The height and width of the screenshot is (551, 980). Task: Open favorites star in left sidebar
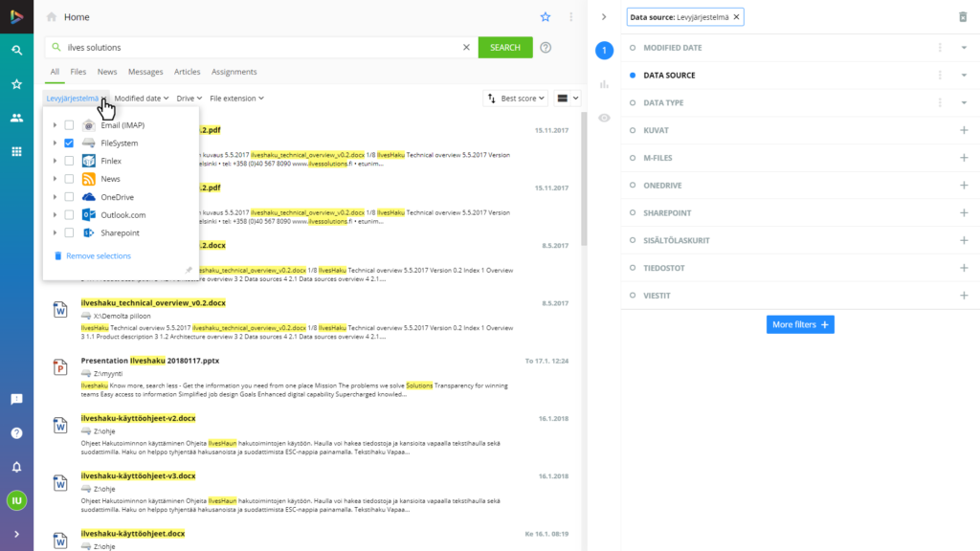(x=17, y=84)
